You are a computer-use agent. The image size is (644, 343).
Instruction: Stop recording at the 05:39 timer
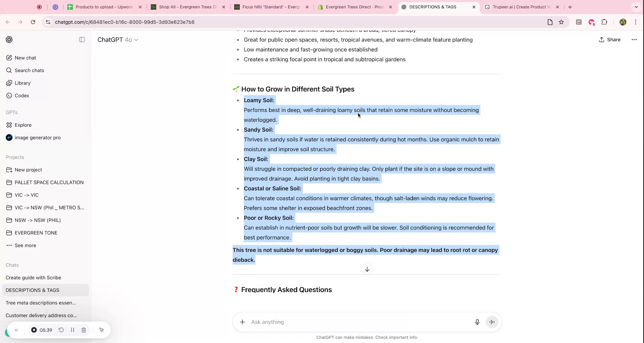(34, 330)
